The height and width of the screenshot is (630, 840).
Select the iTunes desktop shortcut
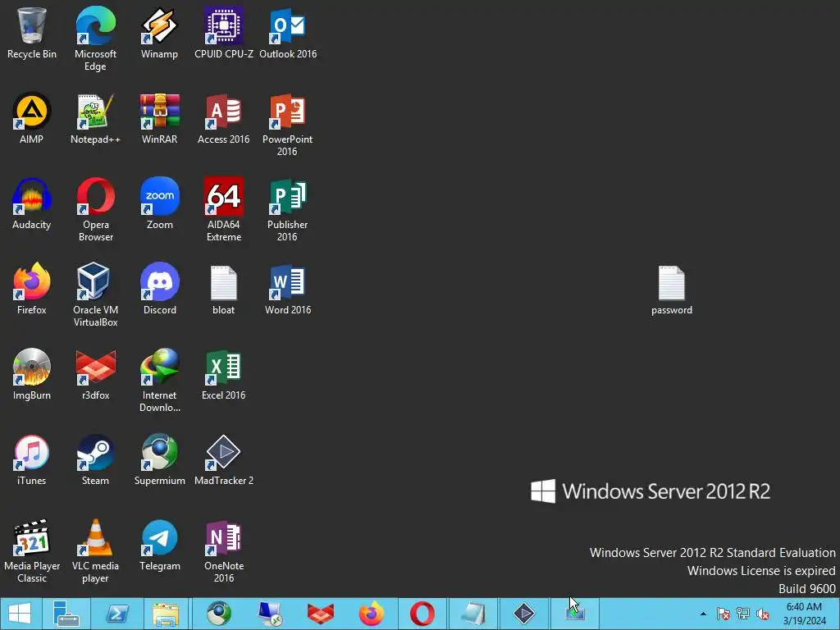tap(32, 459)
